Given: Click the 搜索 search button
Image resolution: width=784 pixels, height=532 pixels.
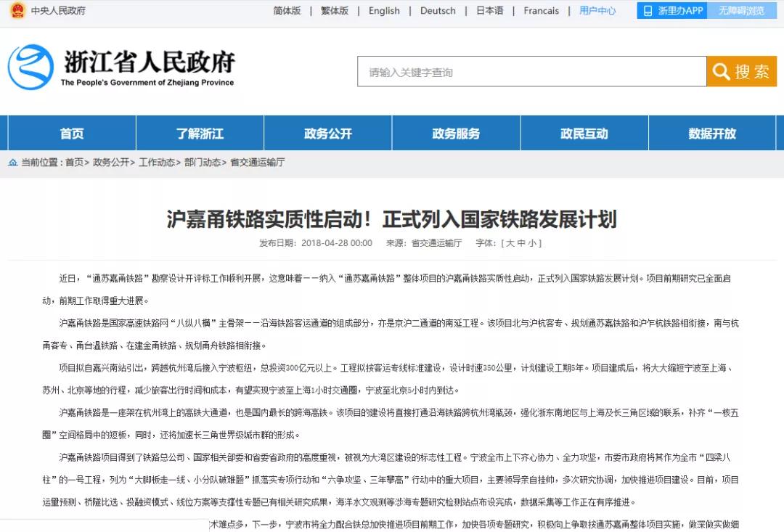Looking at the screenshot, I should pos(740,71).
